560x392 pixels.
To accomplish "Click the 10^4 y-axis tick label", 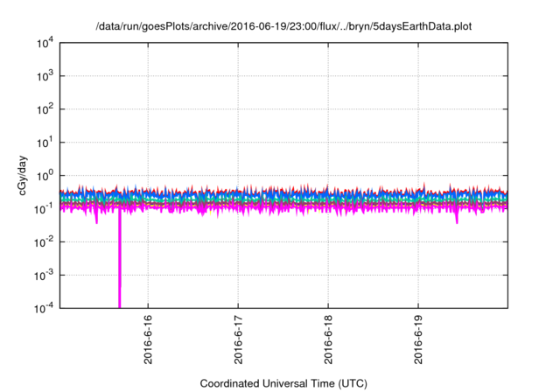I will (45, 43).
